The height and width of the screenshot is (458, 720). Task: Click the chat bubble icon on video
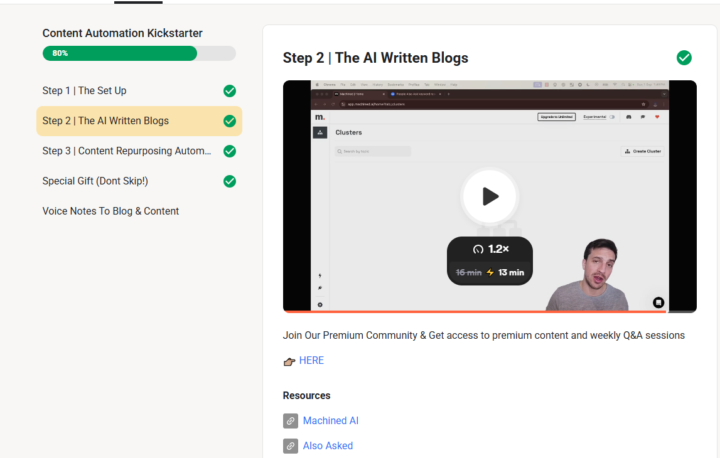tap(658, 302)
